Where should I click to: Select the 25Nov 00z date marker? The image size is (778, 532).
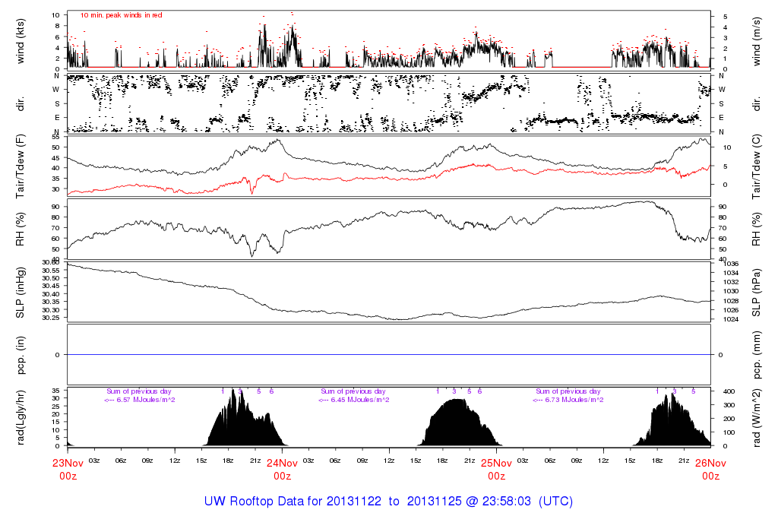point(496,469)
